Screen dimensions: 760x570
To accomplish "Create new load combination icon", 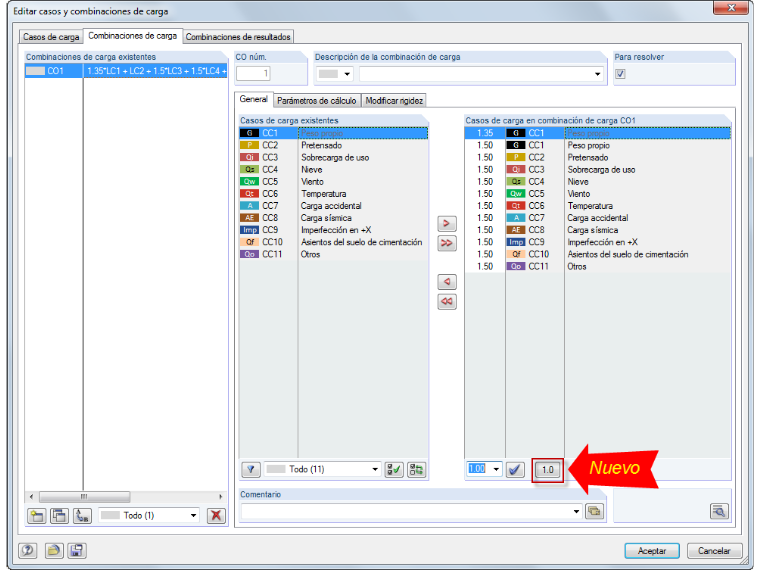I will tap(36, 515).
